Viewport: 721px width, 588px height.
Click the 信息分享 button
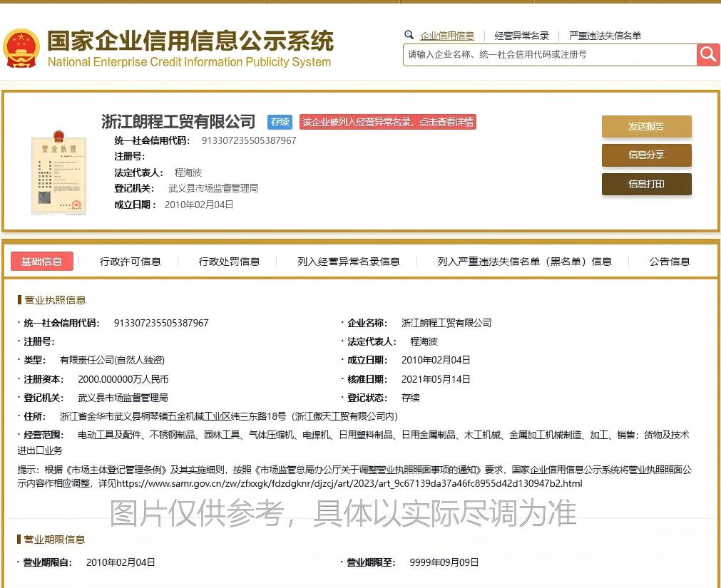click(646, 155)
